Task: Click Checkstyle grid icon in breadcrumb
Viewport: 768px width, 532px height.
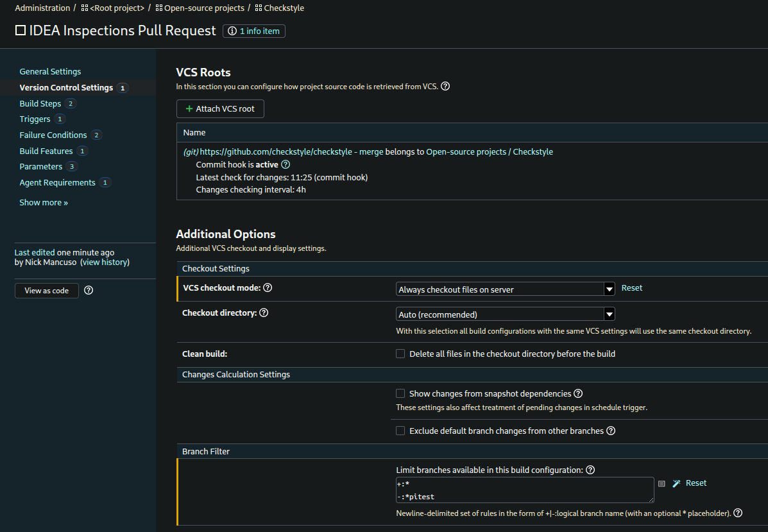Action: coord(259,8)
